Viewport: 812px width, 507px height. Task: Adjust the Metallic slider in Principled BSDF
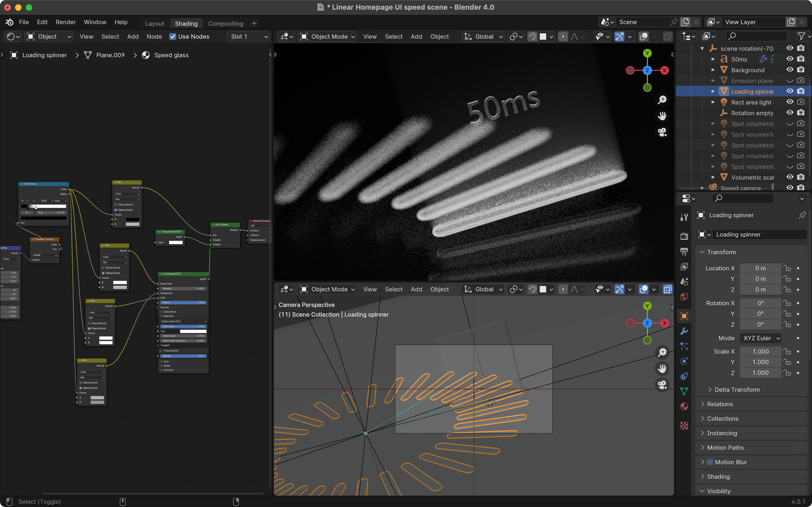coord(183,288)
